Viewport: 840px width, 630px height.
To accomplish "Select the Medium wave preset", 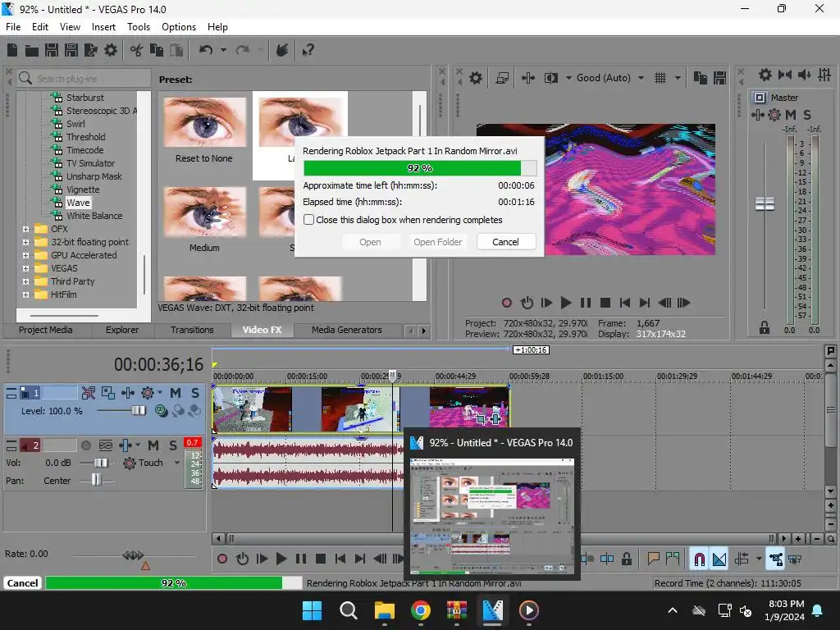I will pyautogui.click(x=204, y=220).
